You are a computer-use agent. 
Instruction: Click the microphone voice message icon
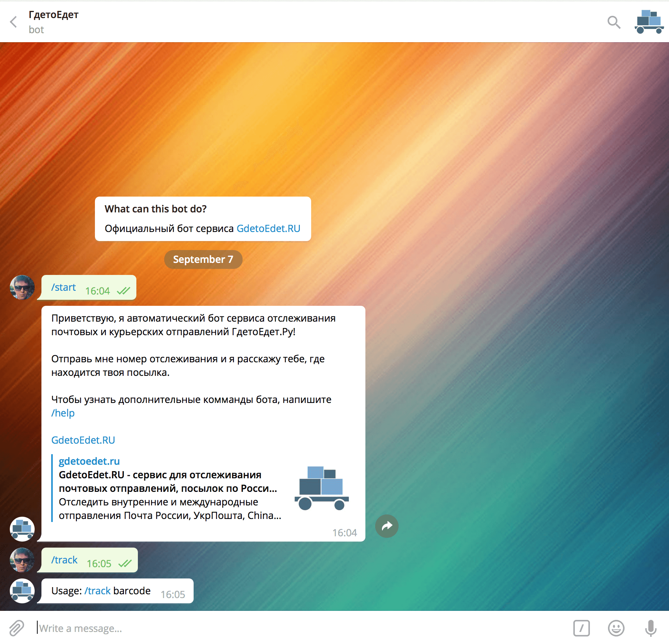(651, 628)
